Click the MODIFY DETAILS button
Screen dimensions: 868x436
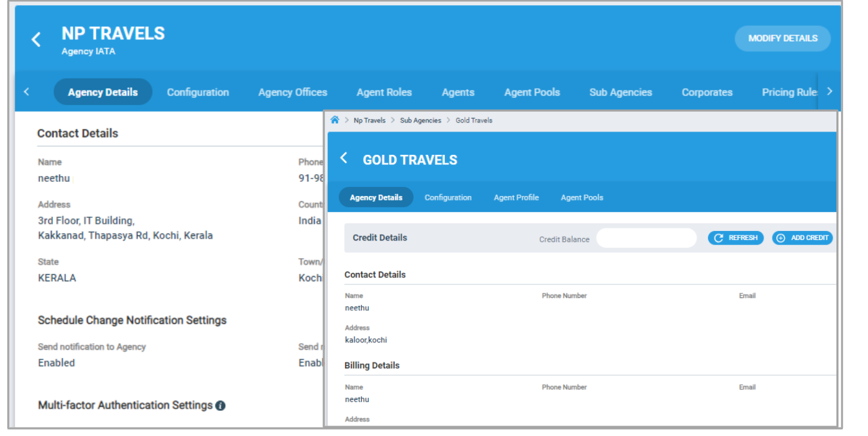click(782, 38)
